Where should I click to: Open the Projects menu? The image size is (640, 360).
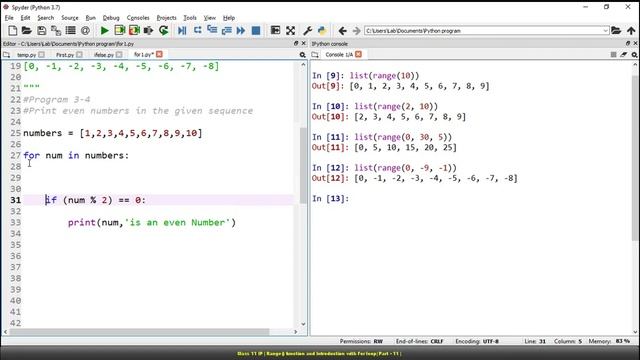pos(167,18)
